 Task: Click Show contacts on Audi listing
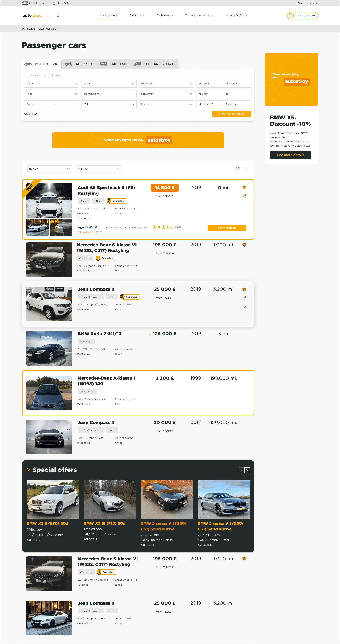pyautogui.click(x=227, y=228)
